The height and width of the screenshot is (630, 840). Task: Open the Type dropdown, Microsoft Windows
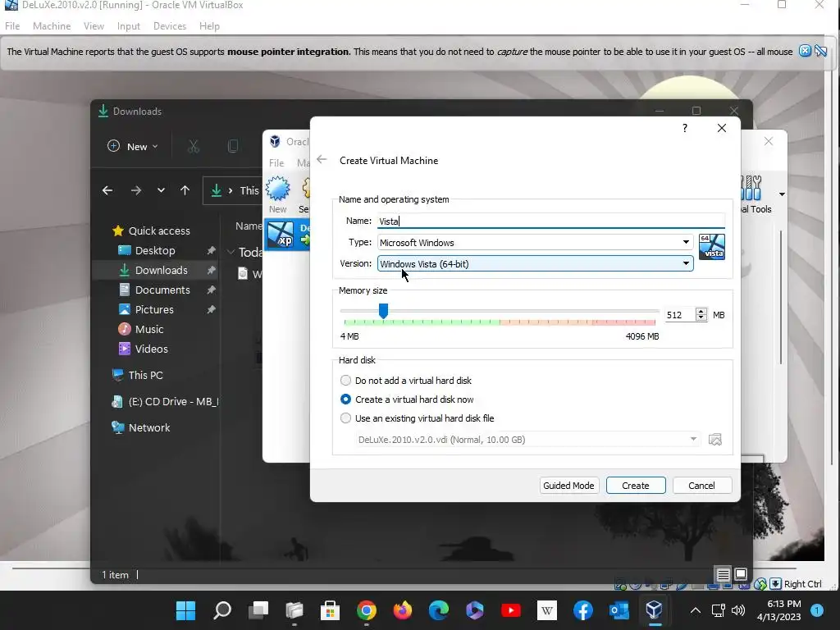535,243
